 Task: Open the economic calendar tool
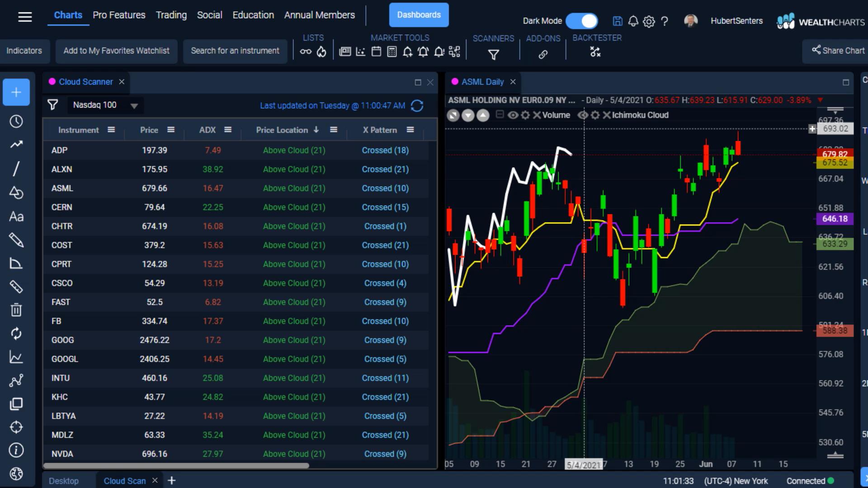click(x=376, y=52)
